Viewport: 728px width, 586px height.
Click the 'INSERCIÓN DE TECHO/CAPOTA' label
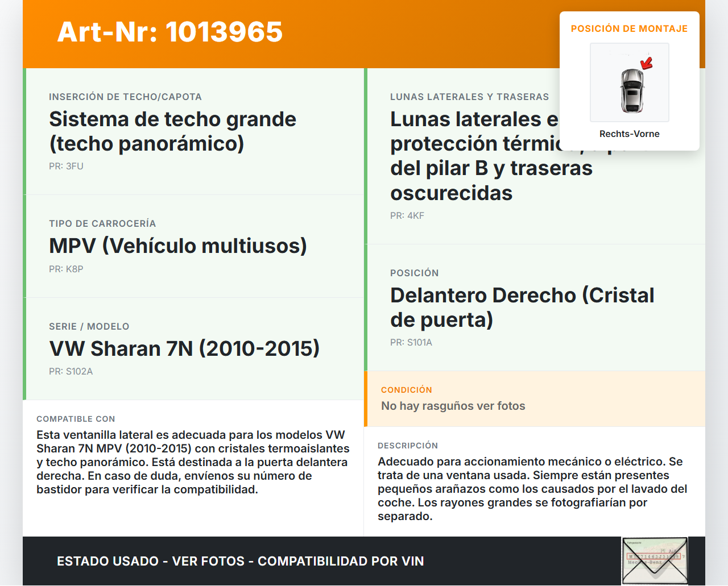click(125, 97)
